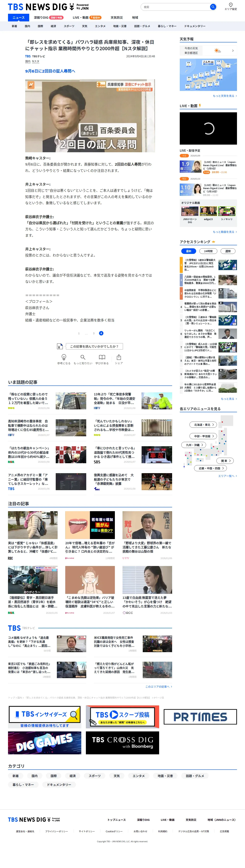Select the 週間 ranking filter
The image size is (245, 868).
coord(228,251)
